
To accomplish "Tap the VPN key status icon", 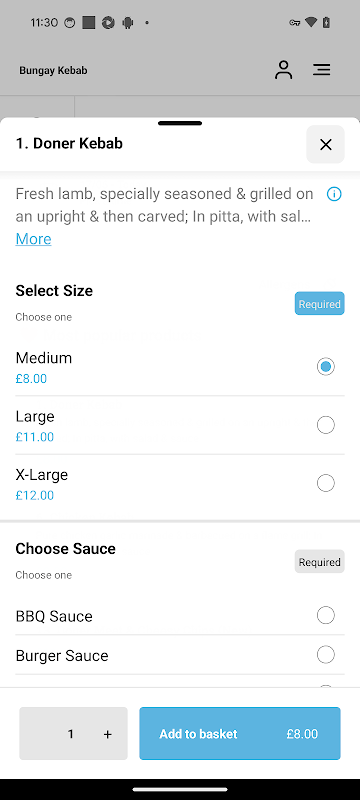I will pyautogui.click(x=295, y=22).
